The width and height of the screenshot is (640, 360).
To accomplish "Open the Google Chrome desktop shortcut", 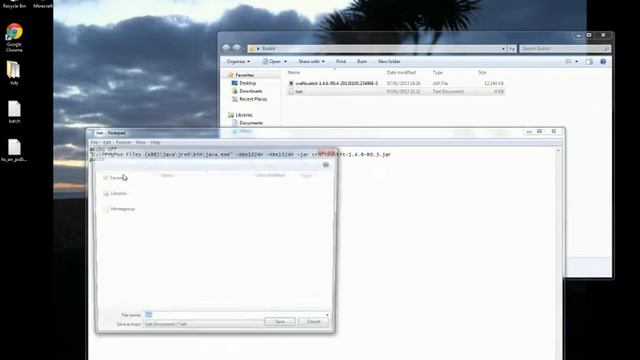I will point(14,37).
